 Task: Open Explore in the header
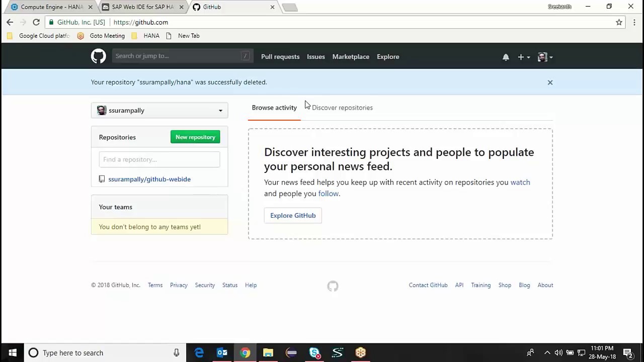pos(388,57)
